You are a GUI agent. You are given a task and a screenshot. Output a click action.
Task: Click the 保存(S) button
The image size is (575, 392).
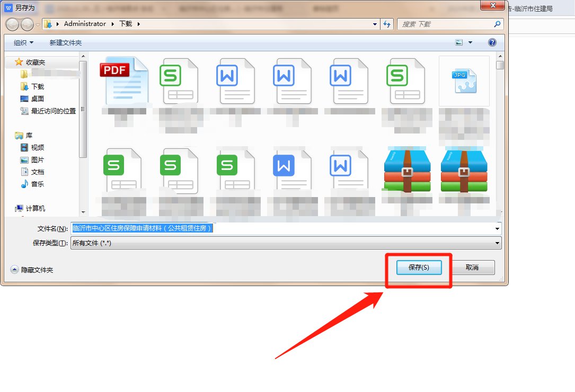(419, 268)
